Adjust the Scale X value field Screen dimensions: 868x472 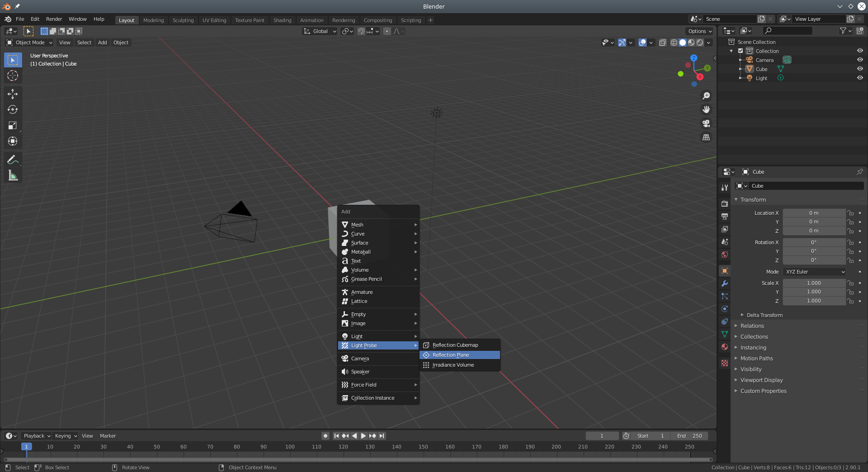[814, 283]
